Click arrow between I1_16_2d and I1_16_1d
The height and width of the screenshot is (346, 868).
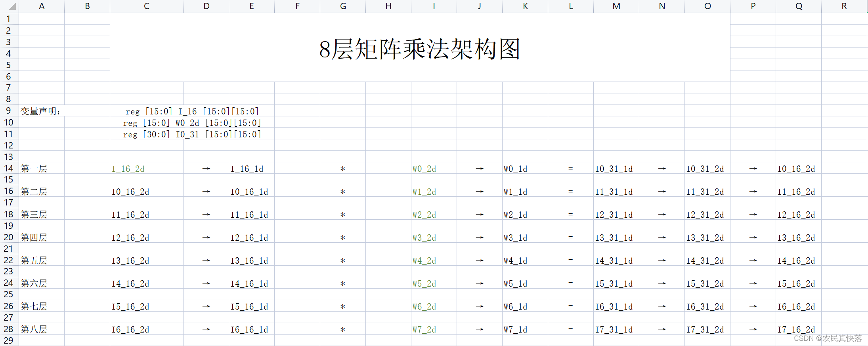coord(206,215)
